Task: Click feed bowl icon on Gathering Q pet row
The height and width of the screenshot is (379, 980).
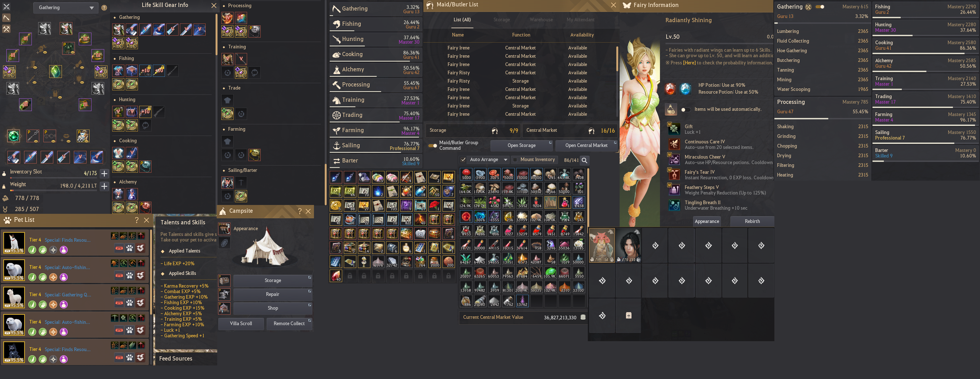Action: click(x=119, y=303)
